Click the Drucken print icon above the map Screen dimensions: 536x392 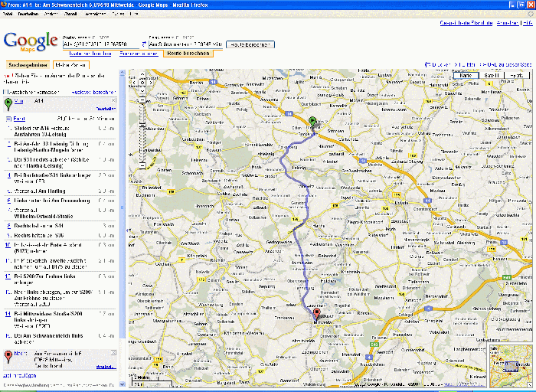tap(427, 64)
